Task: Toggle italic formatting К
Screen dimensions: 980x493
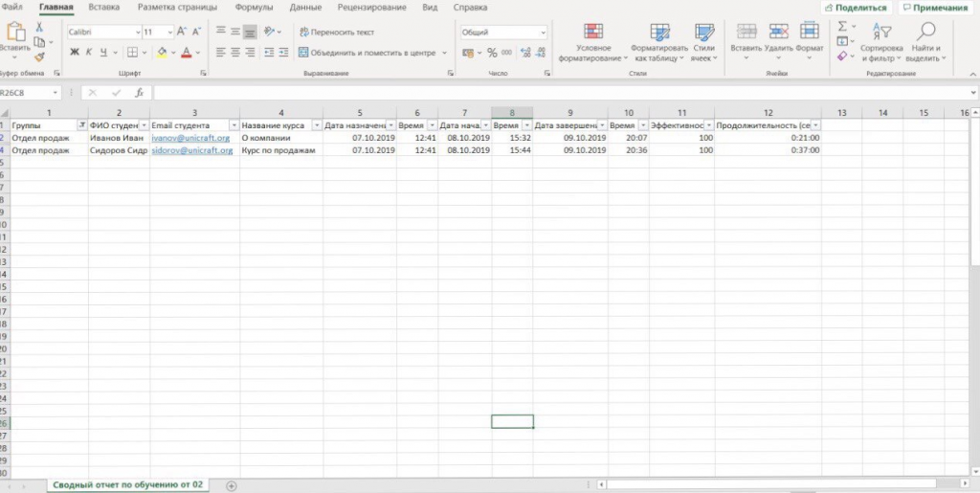Action: point(89,53)
